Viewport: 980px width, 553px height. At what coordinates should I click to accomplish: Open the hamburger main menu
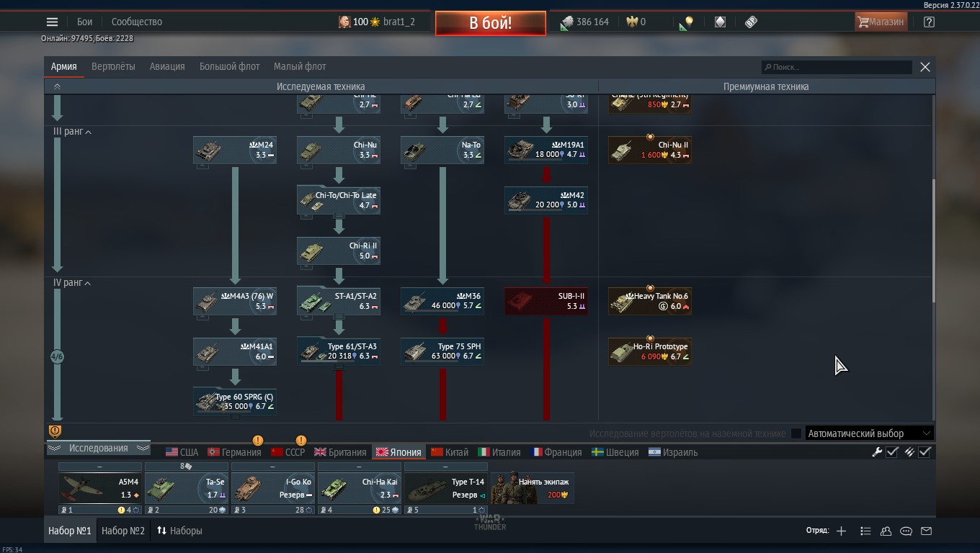pyautogui.click(x=52, y=22)
